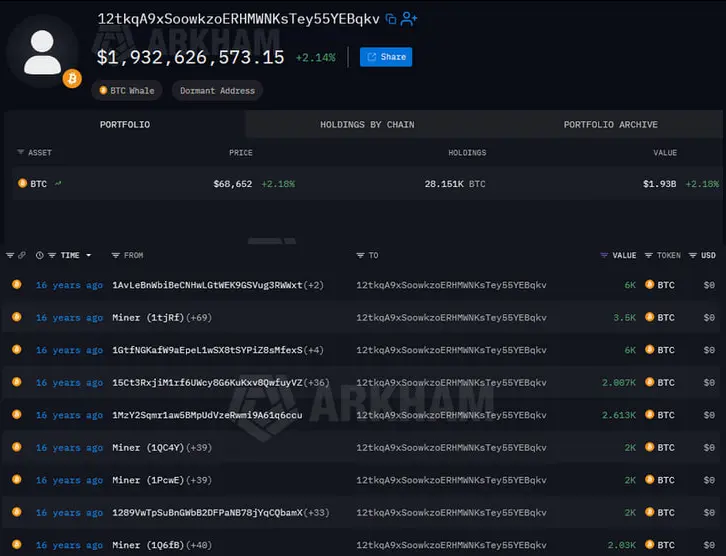Open recipient address in the Miner (1PcwE) row
Screen dimensions: 726x556
[x=451, y=480]
